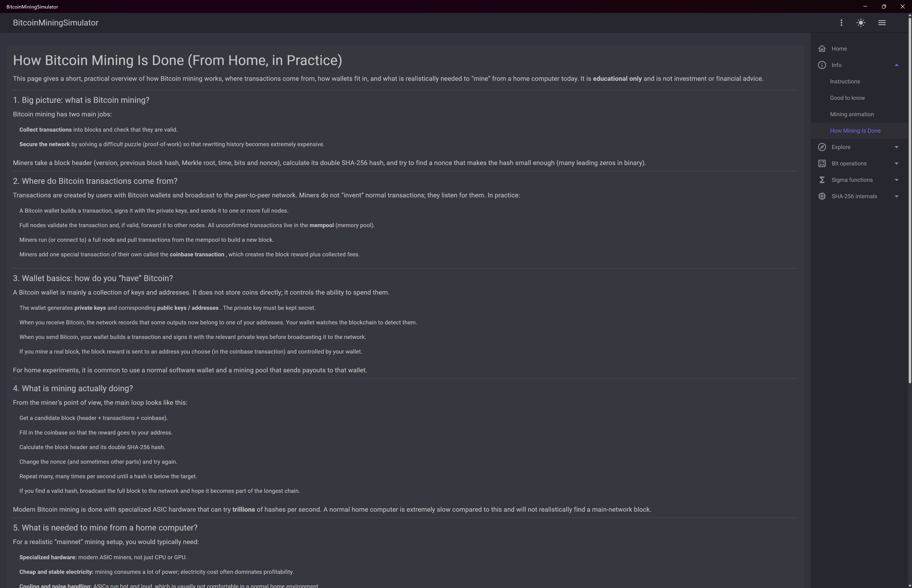Open the Instructions page
This screenshot has height=588, width=912.
[x=845, y=81]
